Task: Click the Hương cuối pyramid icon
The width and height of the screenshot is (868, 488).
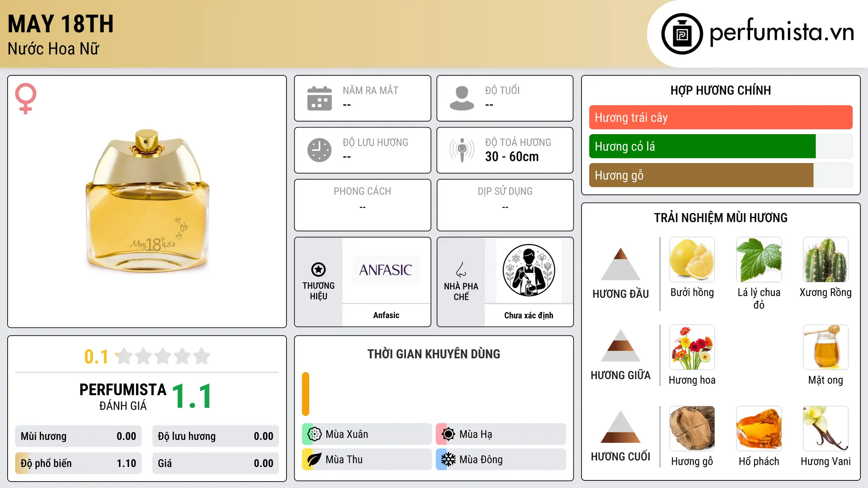Action: (x=620, y=427)
